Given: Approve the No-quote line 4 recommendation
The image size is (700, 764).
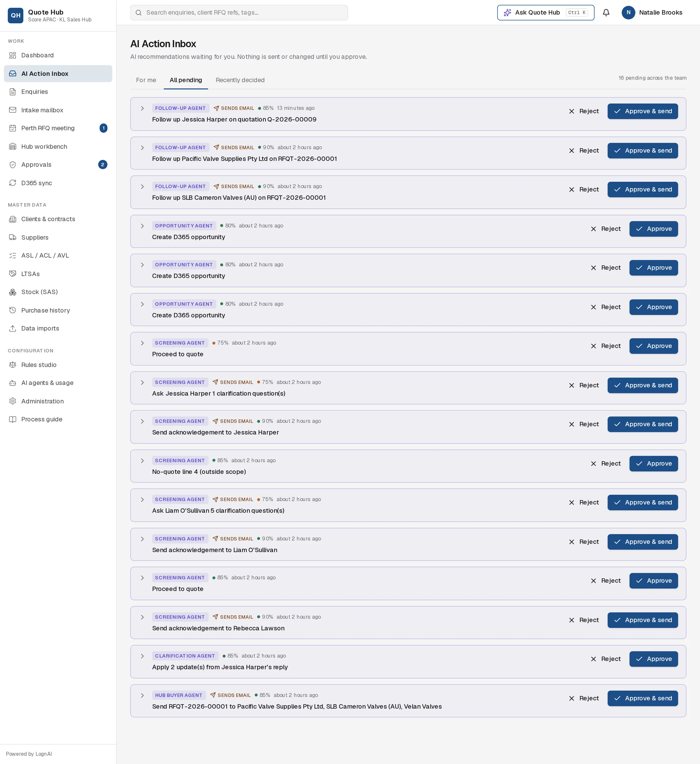Looking at the screenshot, I should [x=653, y=464].
